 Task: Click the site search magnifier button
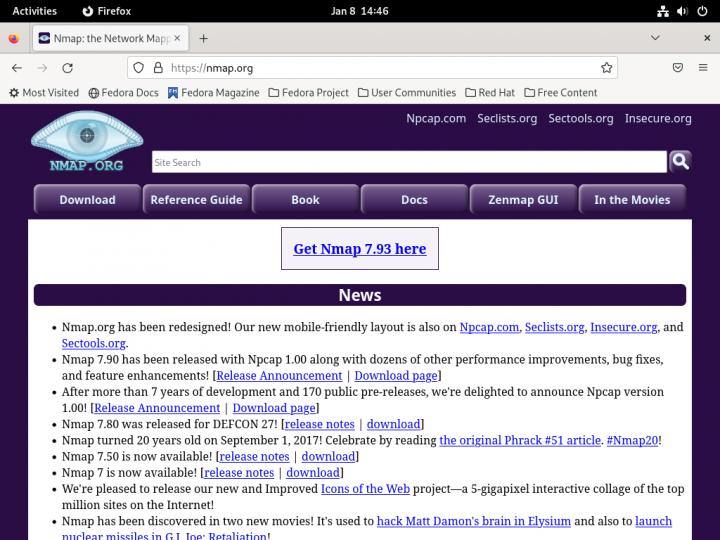point(680,162)
